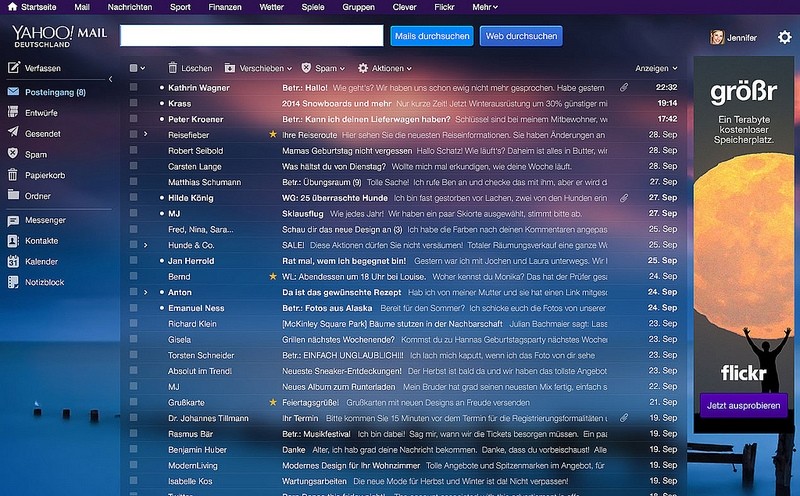The height and width of the screenshot is (496, 800).
Task: Expand the Reisefieber conversation arrow
Action: [x=145, y=134]
